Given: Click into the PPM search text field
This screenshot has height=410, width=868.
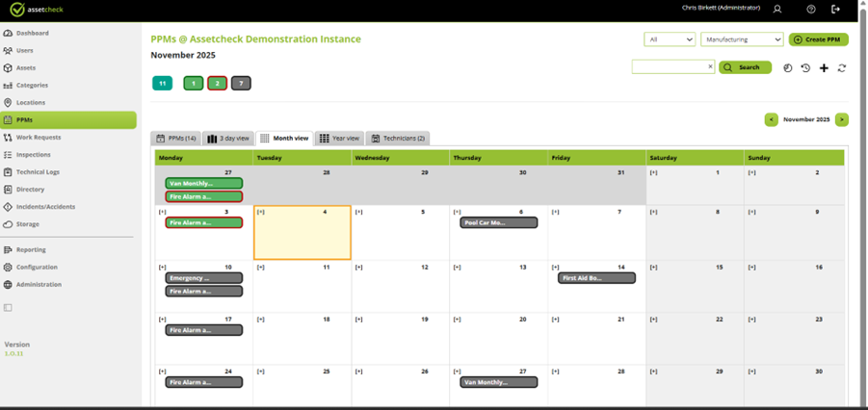Looking at the screenshot, I should coord(669,67).
